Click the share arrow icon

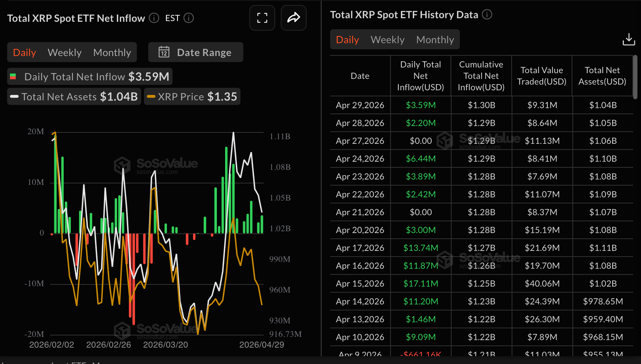[293, 18]
